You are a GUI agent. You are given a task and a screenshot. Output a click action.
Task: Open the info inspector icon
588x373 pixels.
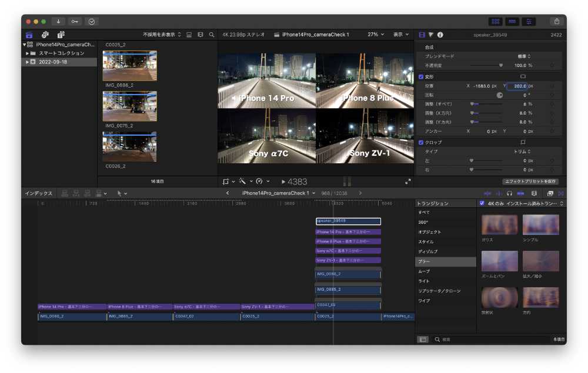point(440,35)
